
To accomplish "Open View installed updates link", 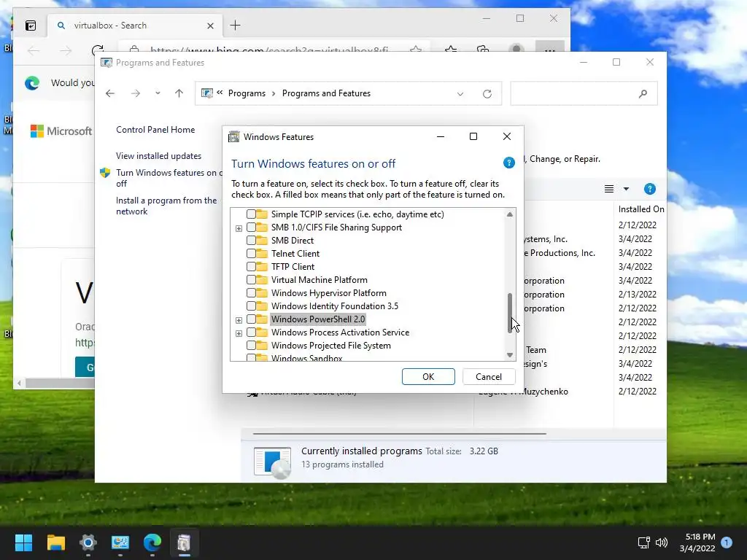I will (158, 156).
